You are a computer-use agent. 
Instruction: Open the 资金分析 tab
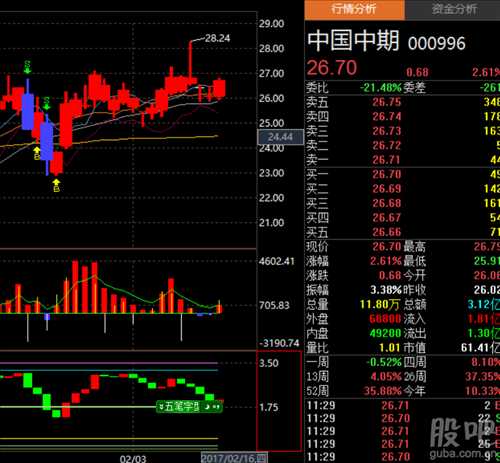pos(454,9)
